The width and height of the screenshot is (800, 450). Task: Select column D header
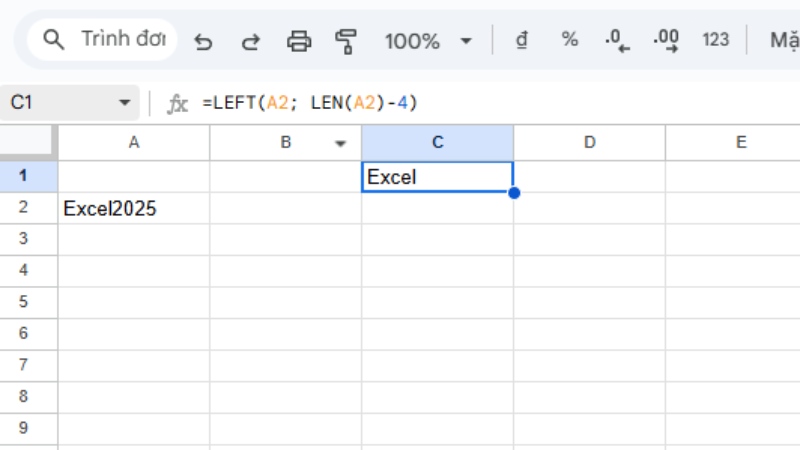(x=589, y=142)
